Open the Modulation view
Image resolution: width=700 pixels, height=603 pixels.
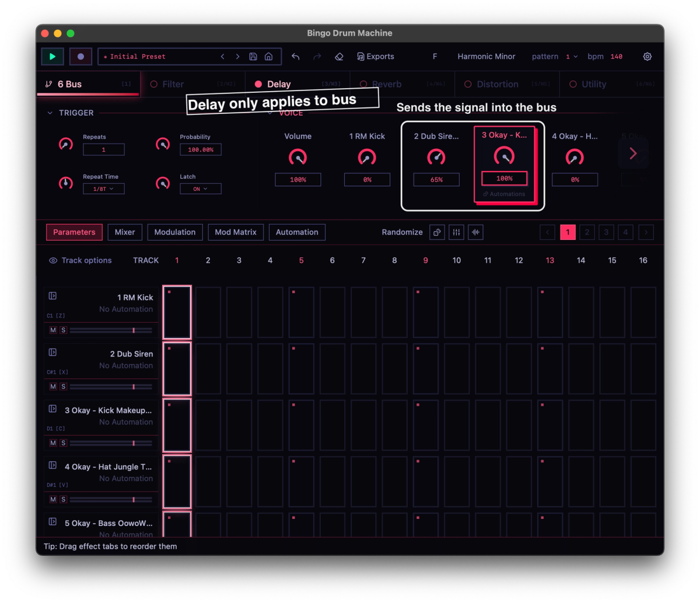click(175, 232)
